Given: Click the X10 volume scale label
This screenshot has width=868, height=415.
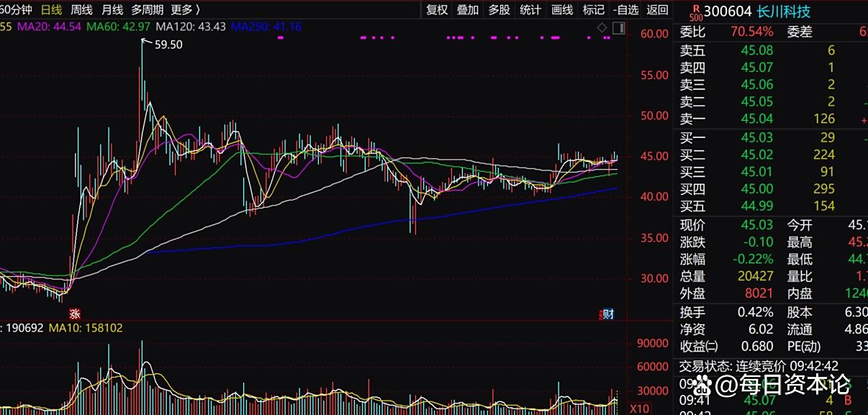Looking at the screenshot, I should (x=639, y=409).
